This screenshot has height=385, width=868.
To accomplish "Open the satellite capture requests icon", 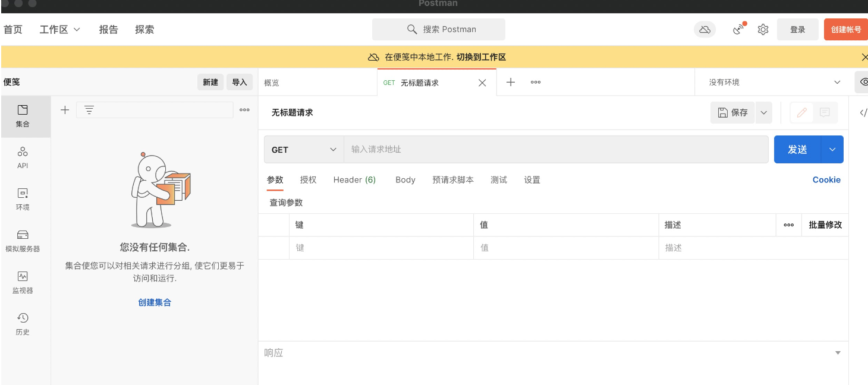I will click(739, 29).
